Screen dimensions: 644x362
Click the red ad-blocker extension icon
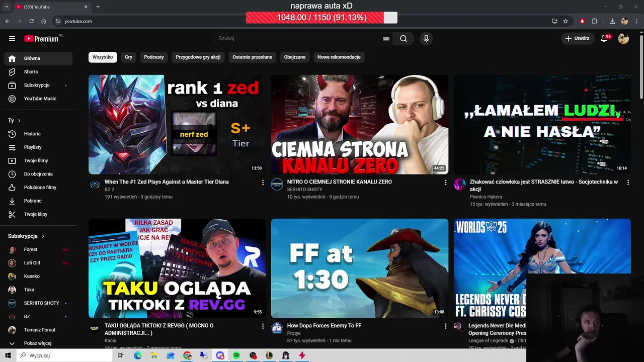pos(582,21)
